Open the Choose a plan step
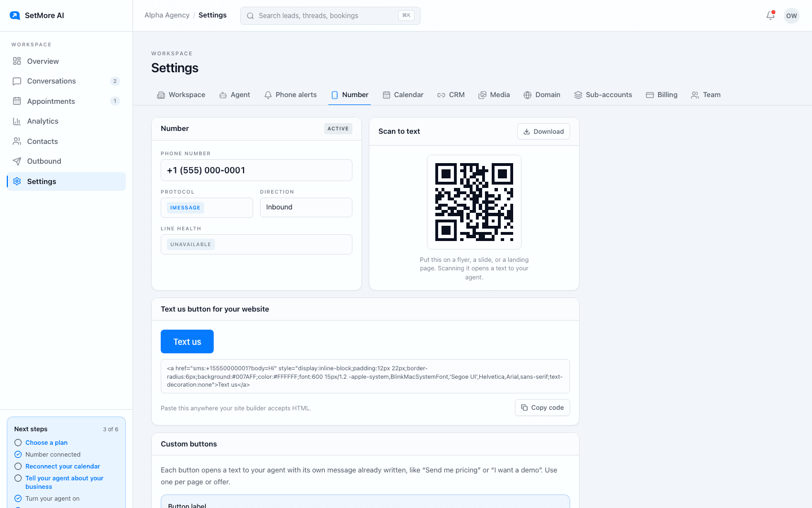 [46, 443]
